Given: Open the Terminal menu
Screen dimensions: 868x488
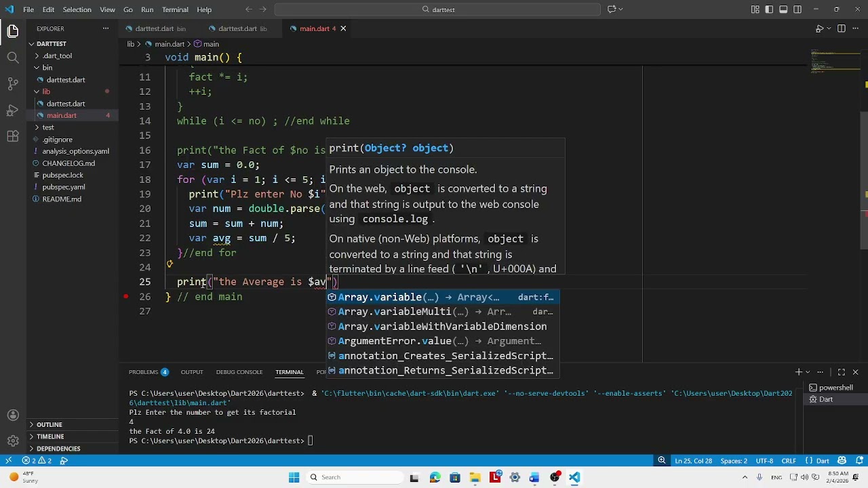Looking at the screenshot, I should tap(175, 9).
